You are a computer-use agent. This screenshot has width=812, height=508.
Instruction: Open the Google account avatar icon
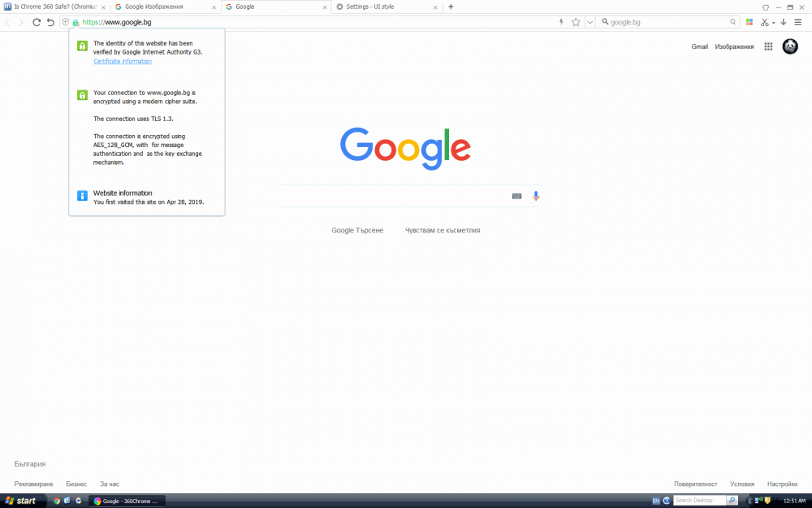click(x=789, y=46)
